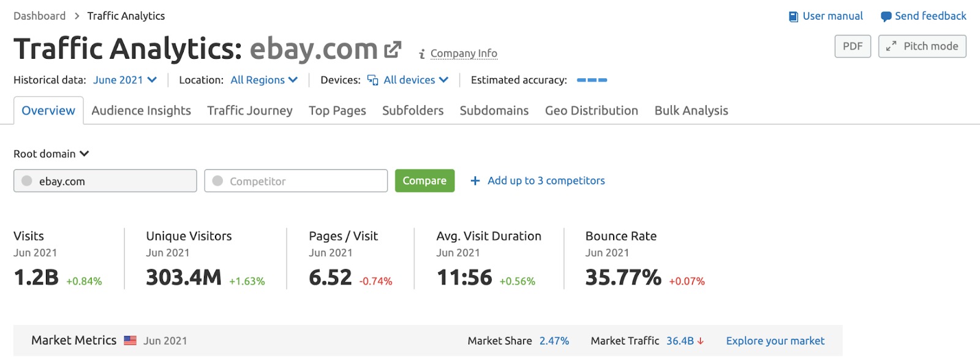This screenshot has height=364, width=980.
Task: Click the +1.63% unique visitors change
Action: (247, 281)
